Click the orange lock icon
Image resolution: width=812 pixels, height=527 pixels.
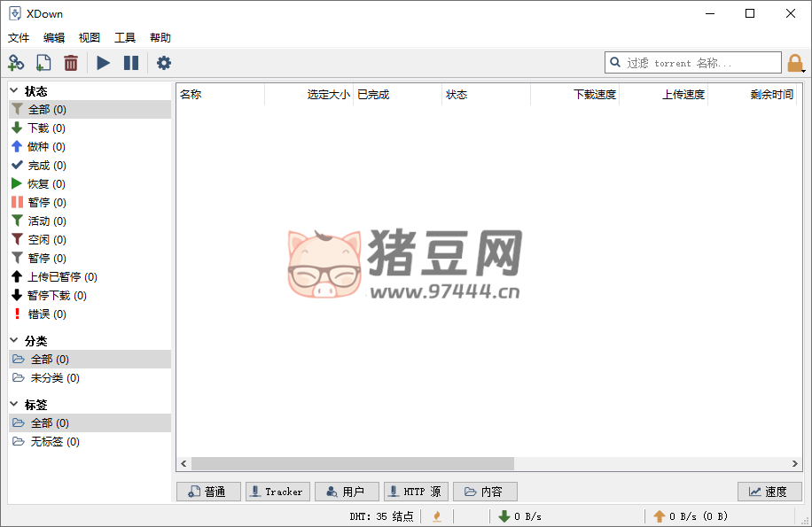tap(795, 63)
